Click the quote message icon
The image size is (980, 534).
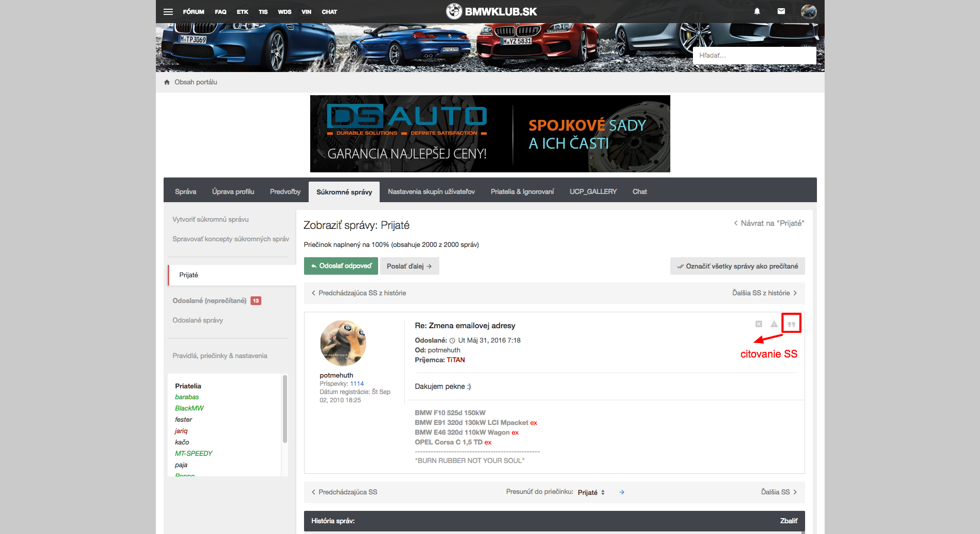click(791, 324)
